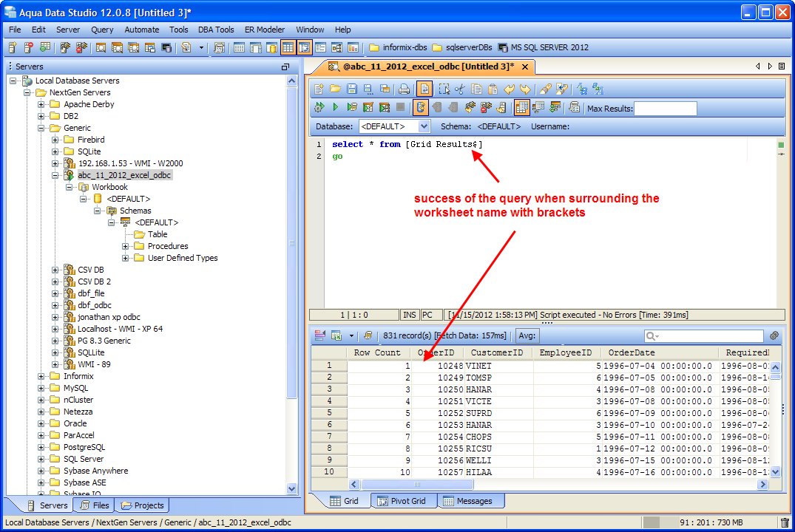Viewport: 795px width, 532px height.
Task: Click the Open file folder icon in editor toolbar
Action: pos(335,89)
